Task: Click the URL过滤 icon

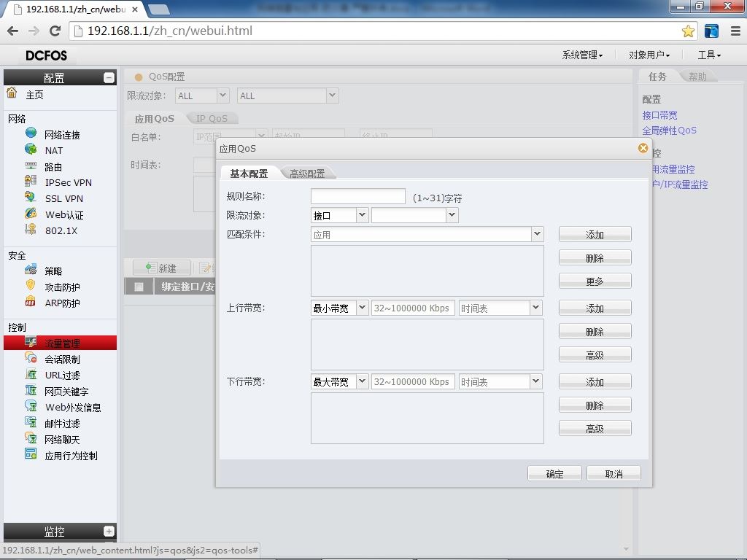Action: [x=31, y=374]
